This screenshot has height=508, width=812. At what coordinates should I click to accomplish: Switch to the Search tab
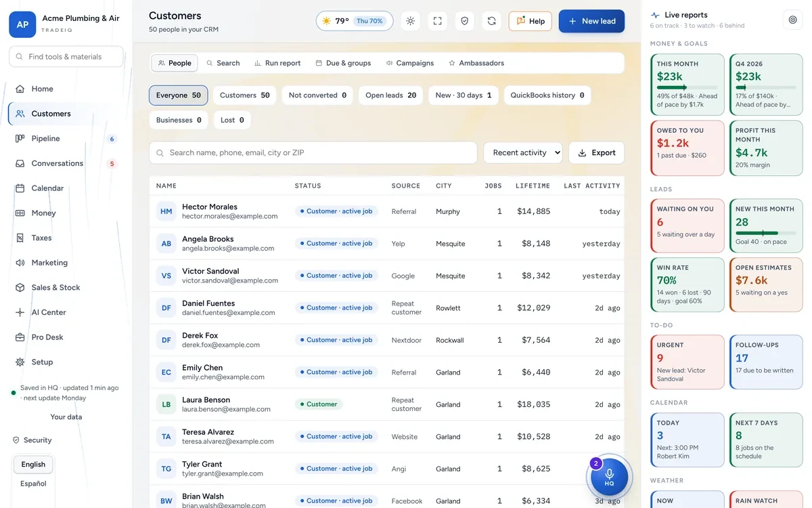[223, 63]
